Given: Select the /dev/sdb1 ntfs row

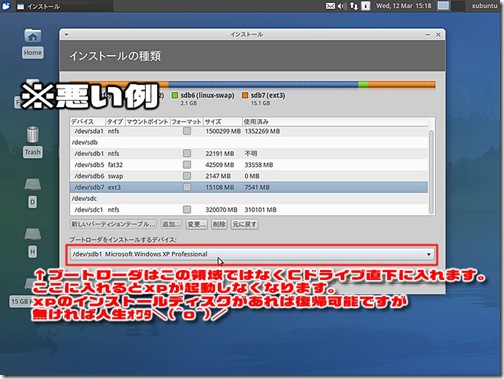Looking at the screenshot, I should click(249, 153).
